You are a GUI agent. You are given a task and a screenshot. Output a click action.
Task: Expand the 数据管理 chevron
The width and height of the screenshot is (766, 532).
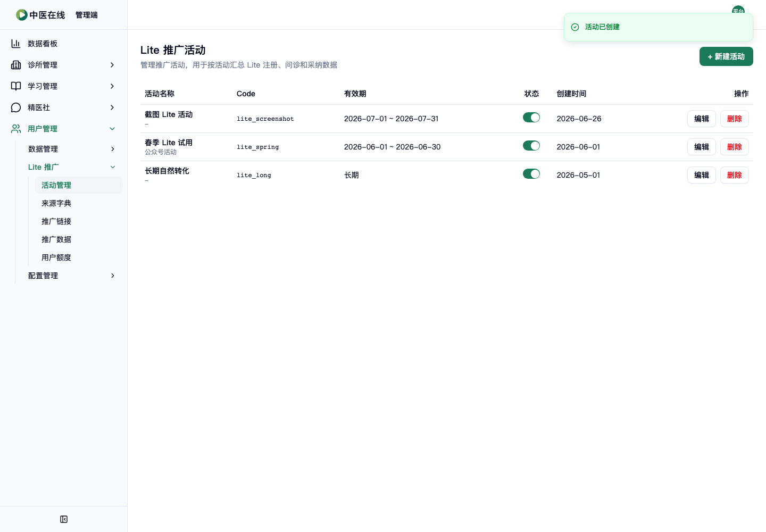(113, 149)
